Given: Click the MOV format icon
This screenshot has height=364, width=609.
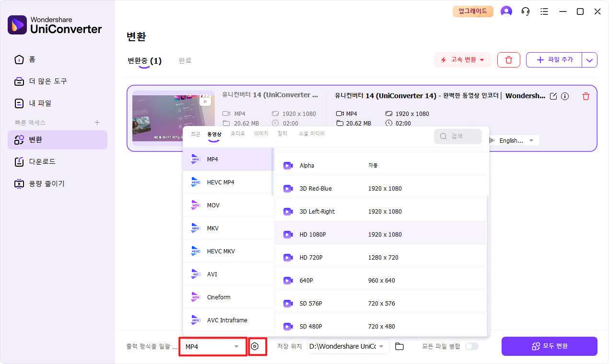Looking at the screenshot, I should (195, 205).
